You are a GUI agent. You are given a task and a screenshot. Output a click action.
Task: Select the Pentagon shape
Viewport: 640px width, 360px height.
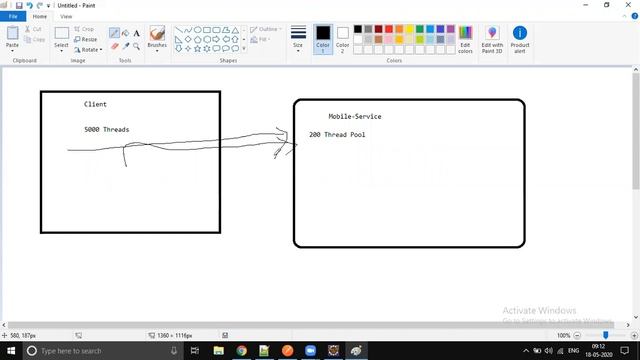click(198, 39)
